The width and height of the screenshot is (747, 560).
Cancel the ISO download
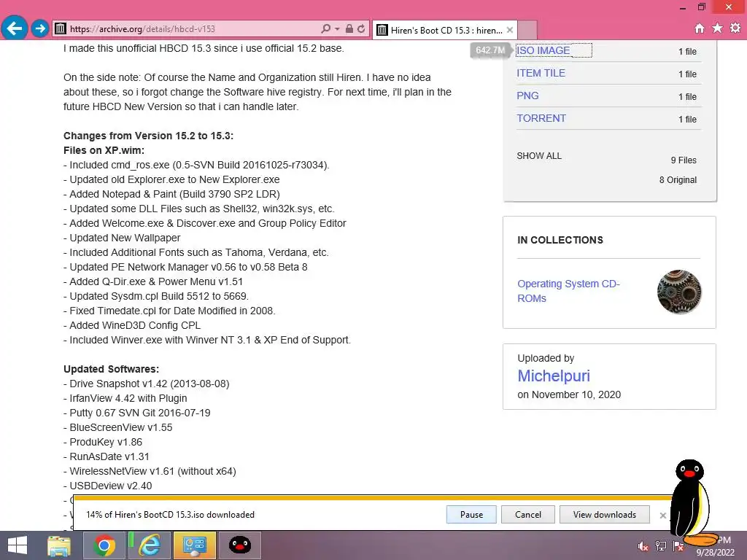click(x=528, y=514)
